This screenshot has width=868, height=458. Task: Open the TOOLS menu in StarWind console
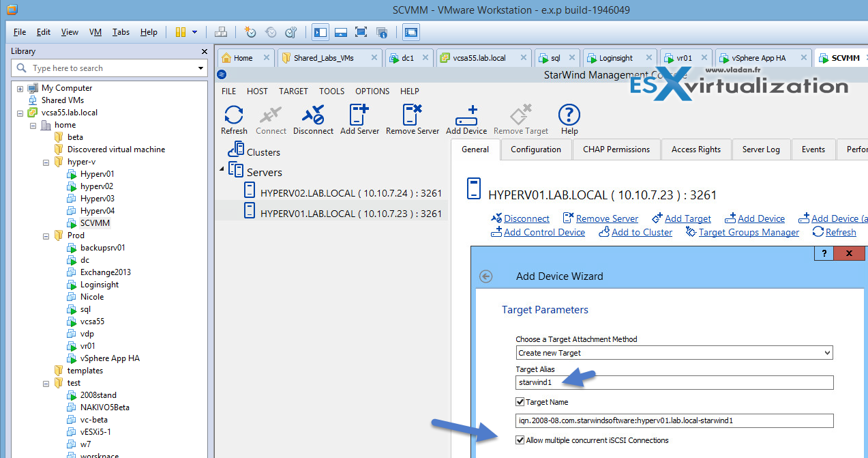[x=332, y=91]
